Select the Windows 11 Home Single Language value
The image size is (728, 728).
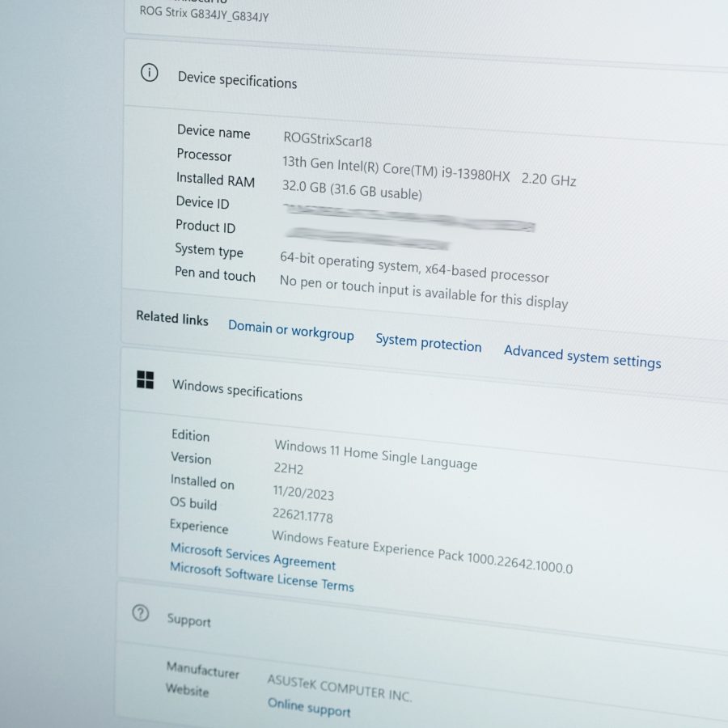click(x=375, y=455)
